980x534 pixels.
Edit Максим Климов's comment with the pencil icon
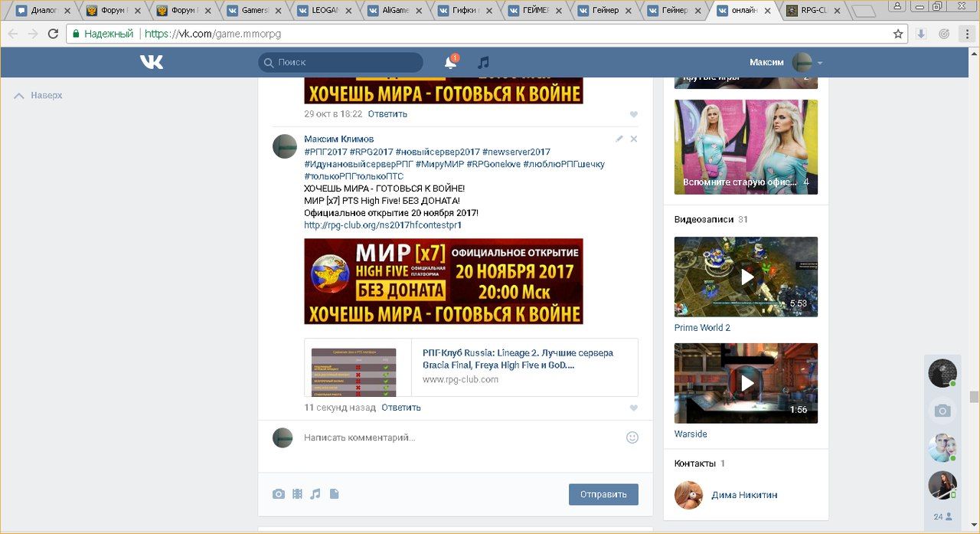(x=619, y=139)
